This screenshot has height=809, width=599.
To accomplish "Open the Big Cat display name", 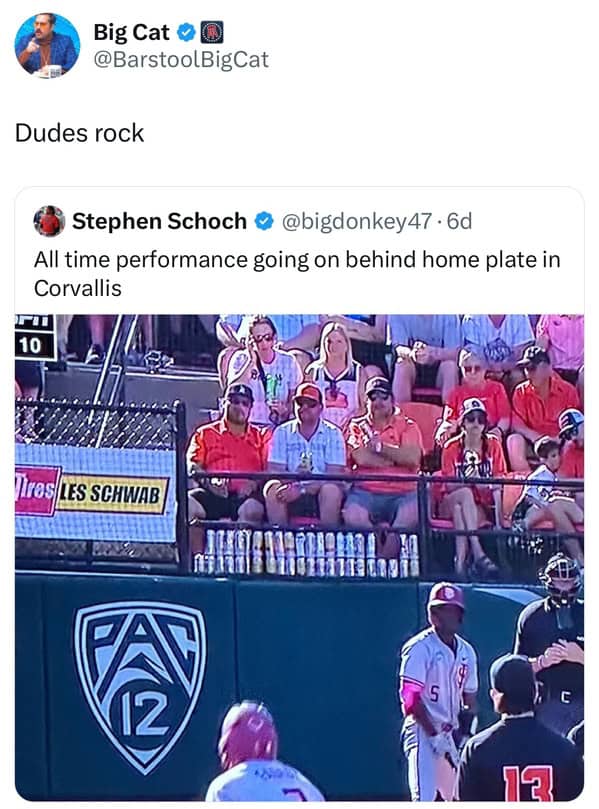I will point(131,33).
